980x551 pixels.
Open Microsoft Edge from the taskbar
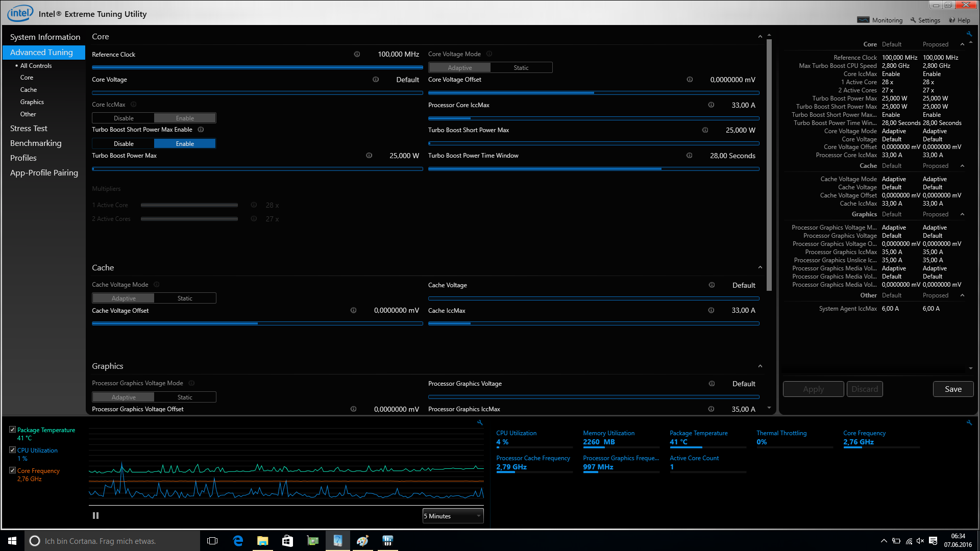(x=238, y=541)
